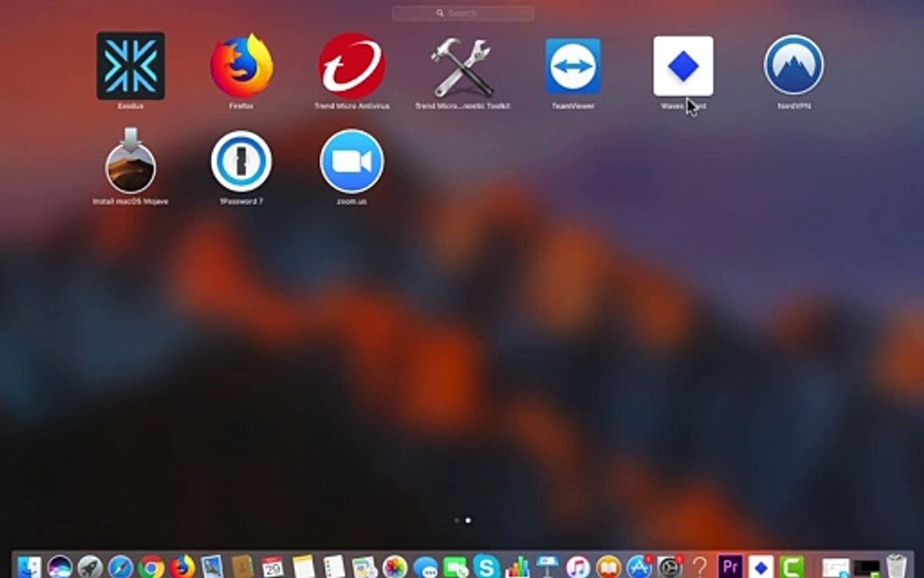Launch Firefox from the Launchpad grid
The width and height of the screenshot is (924, 578).
241,66
